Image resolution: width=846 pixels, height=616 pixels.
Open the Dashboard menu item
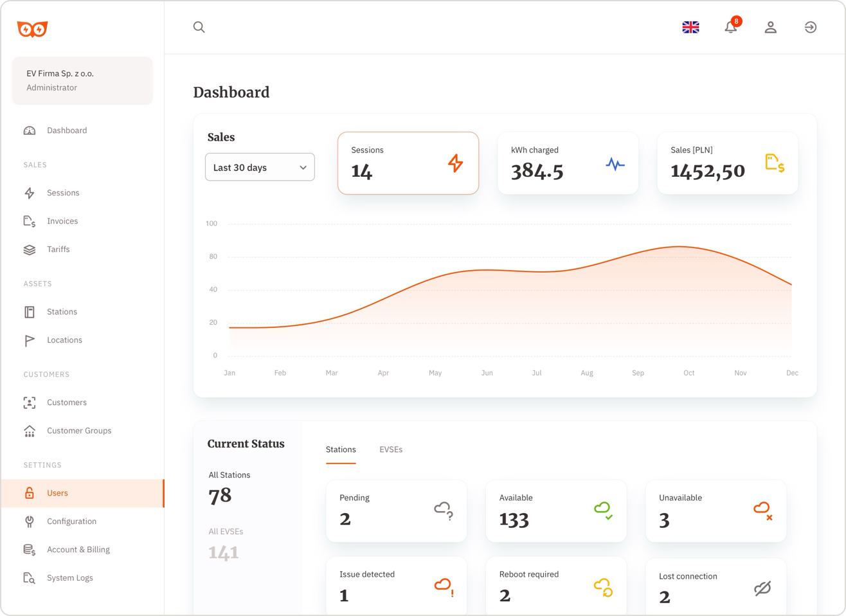click(x=66, y=130)
